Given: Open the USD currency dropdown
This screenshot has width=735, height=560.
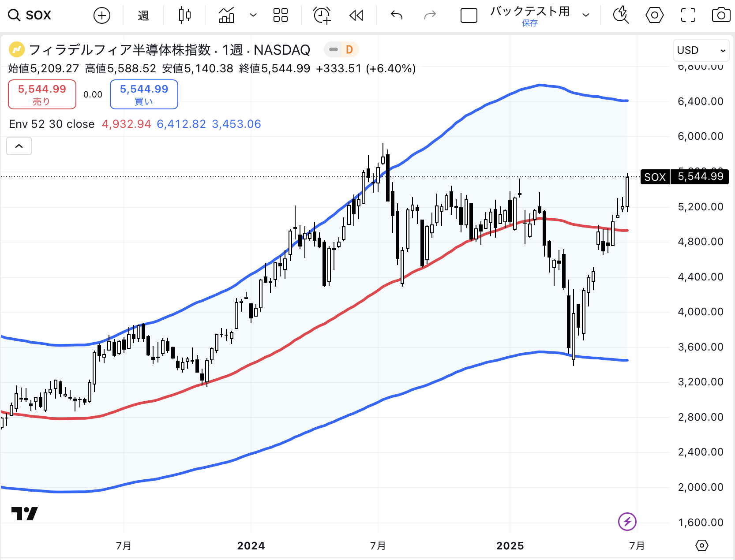Looking at the screenshot, I should pos(701,50).
